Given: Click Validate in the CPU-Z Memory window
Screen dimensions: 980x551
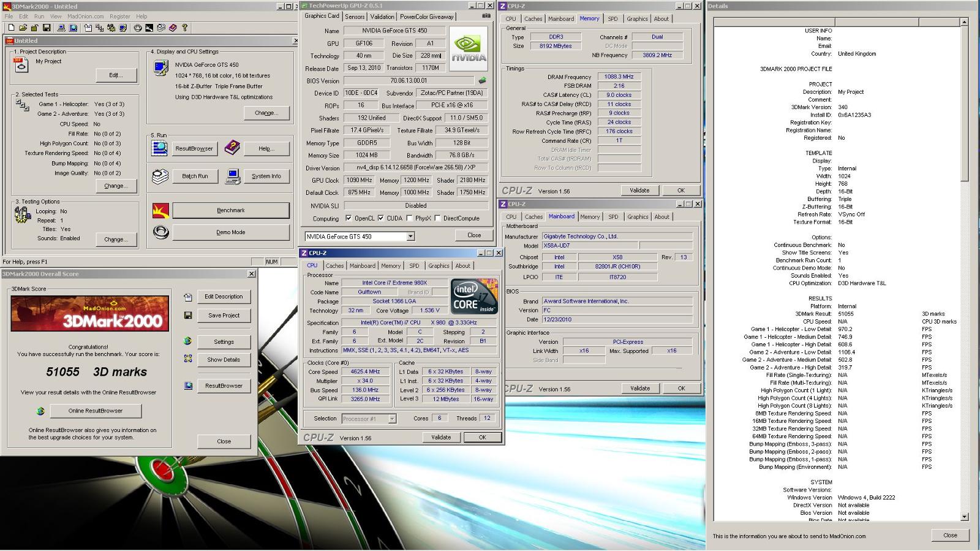Looking at the screenshot, I should (x=639, y=191).
